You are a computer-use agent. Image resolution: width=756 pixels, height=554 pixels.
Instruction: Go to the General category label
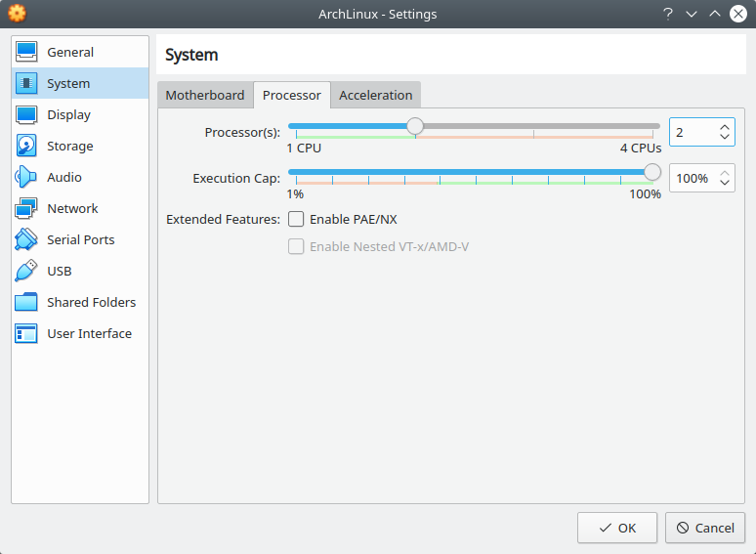[70, 52]
